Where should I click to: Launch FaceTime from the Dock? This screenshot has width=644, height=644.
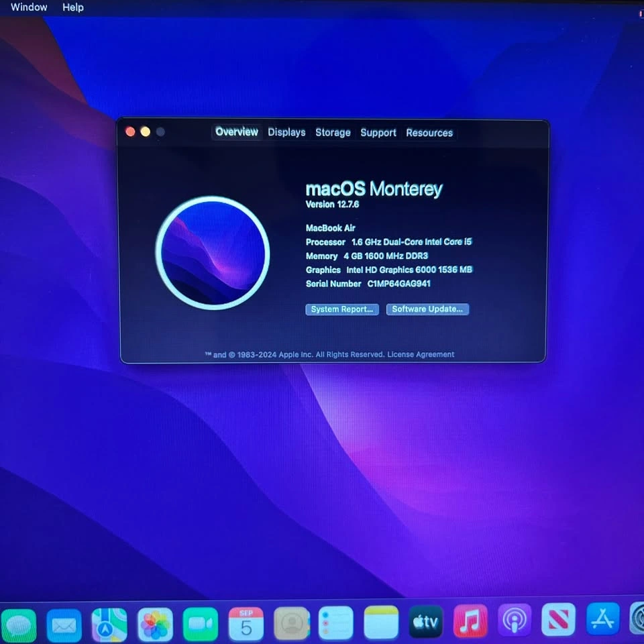point(201,624)
